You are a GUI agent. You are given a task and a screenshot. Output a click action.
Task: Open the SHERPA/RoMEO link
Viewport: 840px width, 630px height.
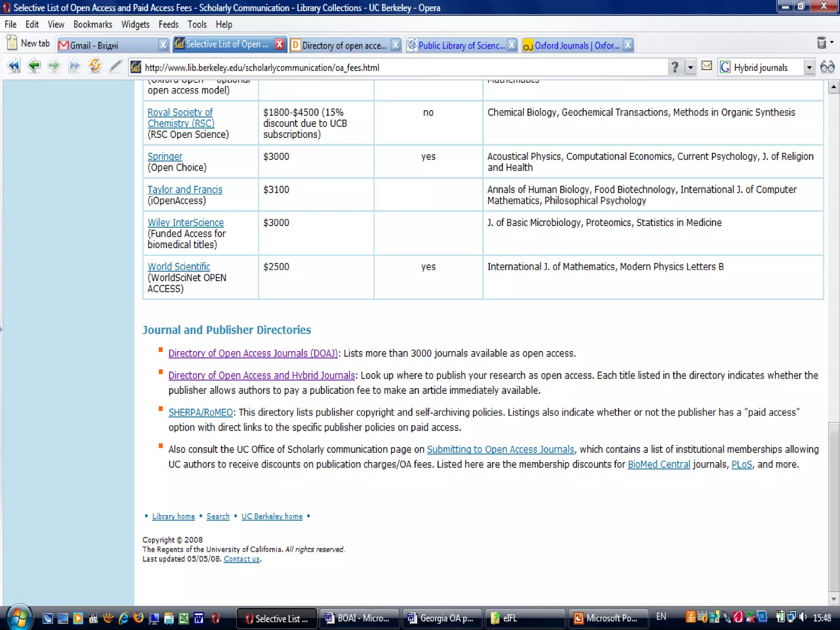pyautogui.click(x=201, y=412)
